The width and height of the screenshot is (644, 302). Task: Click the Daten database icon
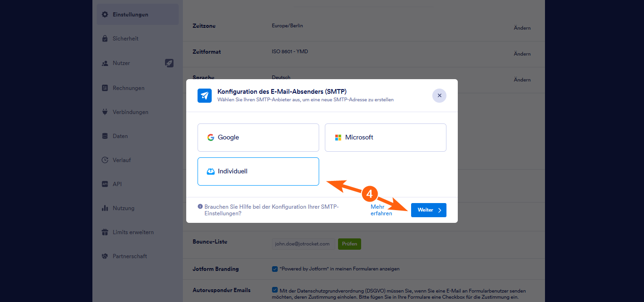[x=105, y=136]
